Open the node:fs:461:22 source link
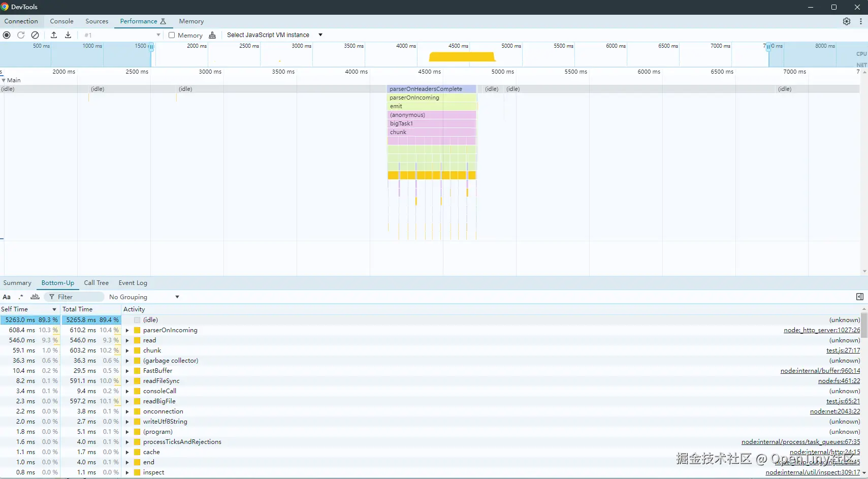 coord(839,381)
